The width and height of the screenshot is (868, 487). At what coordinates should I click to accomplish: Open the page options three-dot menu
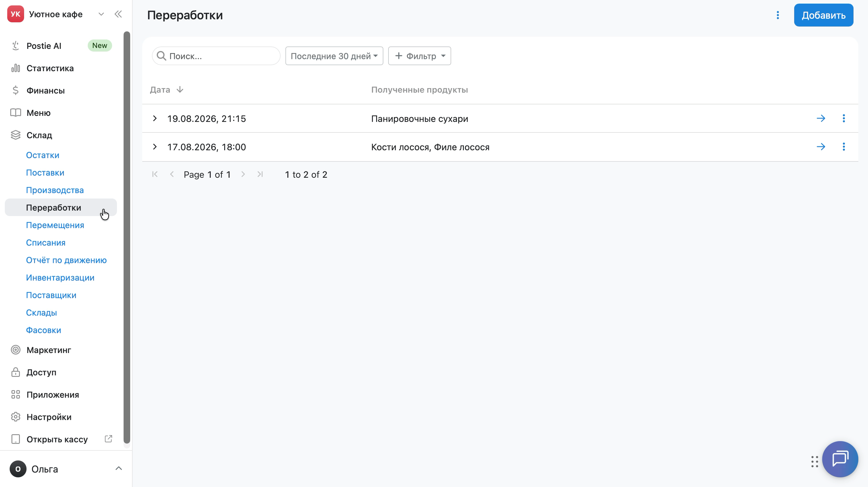tap(778, 15)
